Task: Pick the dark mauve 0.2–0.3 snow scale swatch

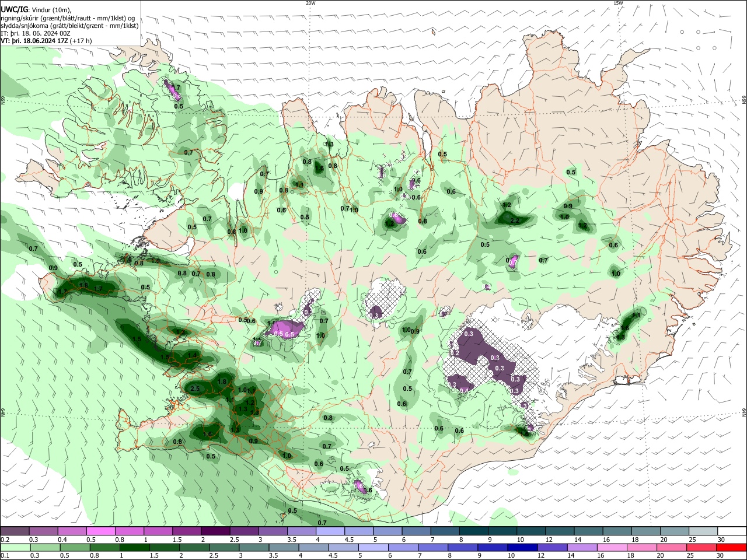Action: coord(15,531)
